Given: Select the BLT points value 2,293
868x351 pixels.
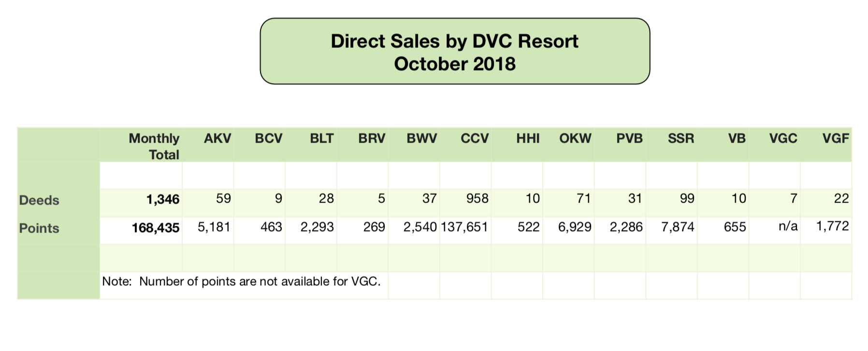Looking at the screenshot, I should (317, 227).
